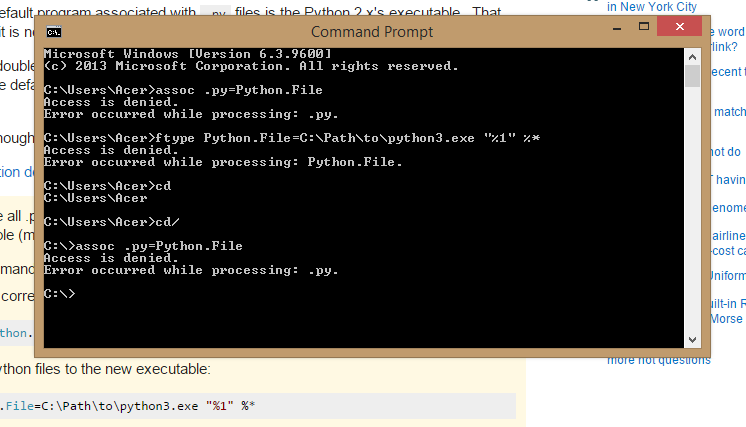Click the first assoc .py=Python.File command line

pos(183,90)
